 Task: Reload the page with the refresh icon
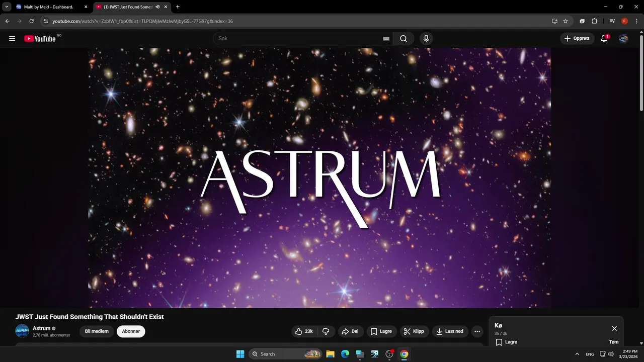[x=31, y=21]
